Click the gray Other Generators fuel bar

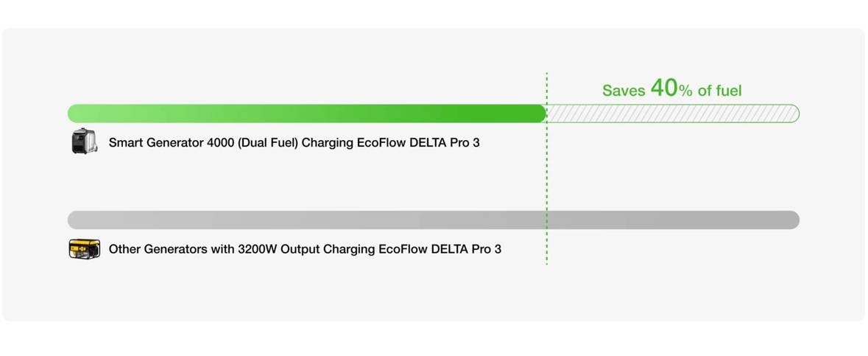[x=434, y=220]
